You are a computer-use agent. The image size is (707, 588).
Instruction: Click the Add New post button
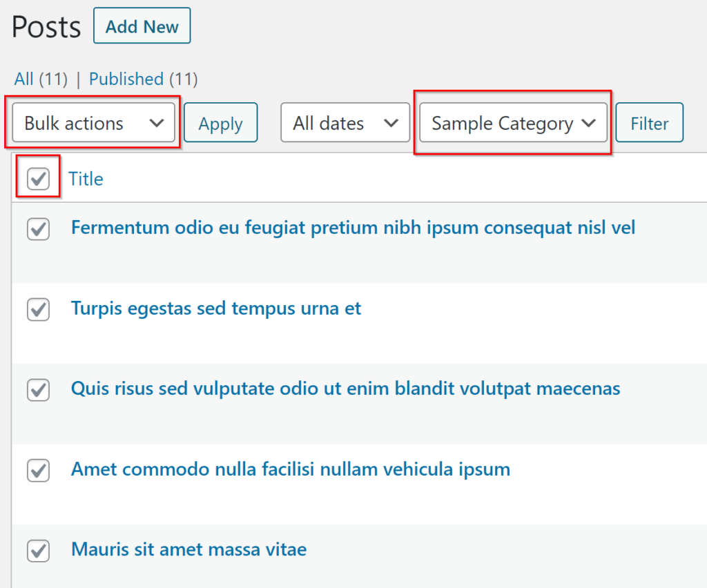pos(142,27)
